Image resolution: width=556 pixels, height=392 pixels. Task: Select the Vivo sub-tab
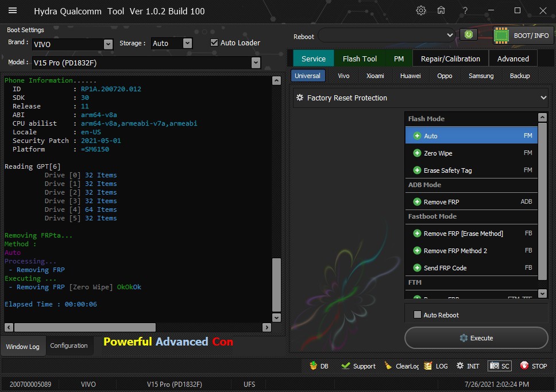click(x=343, y=76)
